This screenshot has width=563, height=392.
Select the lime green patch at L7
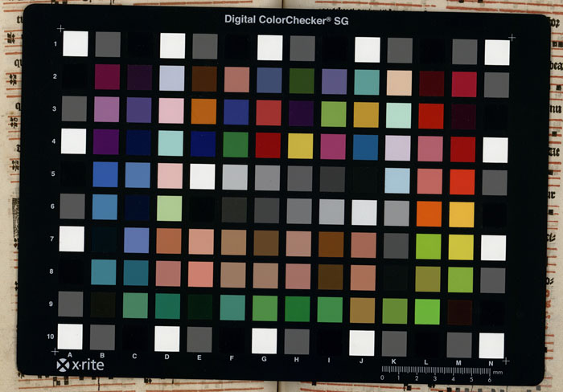click(x=429, y=247)
